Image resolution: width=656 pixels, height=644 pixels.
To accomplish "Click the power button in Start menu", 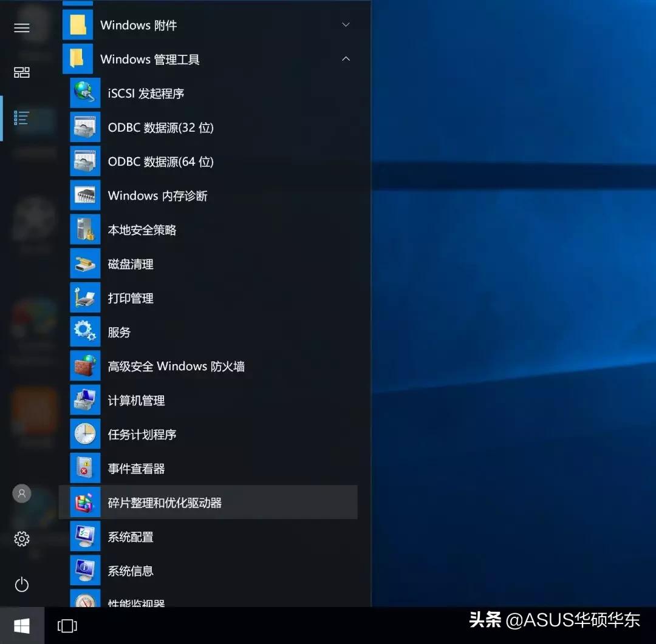I will pos(21,585).
